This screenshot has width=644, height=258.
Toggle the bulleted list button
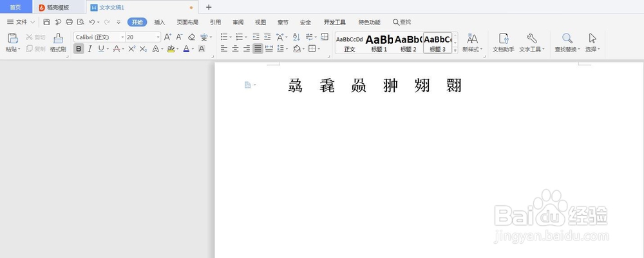pyautogui.click(x=224, y=37)
